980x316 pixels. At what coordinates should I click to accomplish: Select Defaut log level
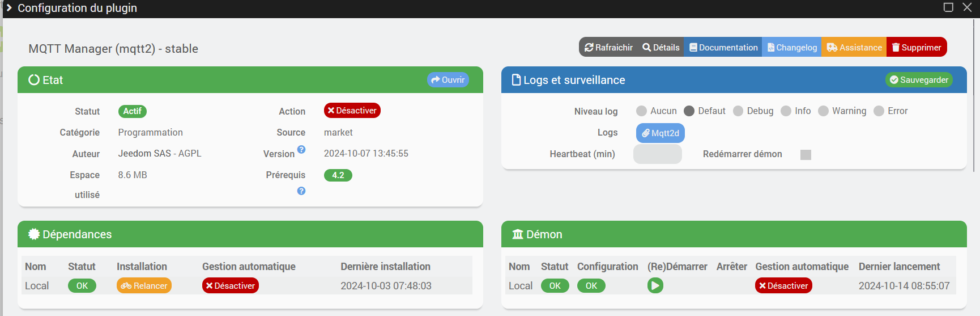(x=689, y=111)
